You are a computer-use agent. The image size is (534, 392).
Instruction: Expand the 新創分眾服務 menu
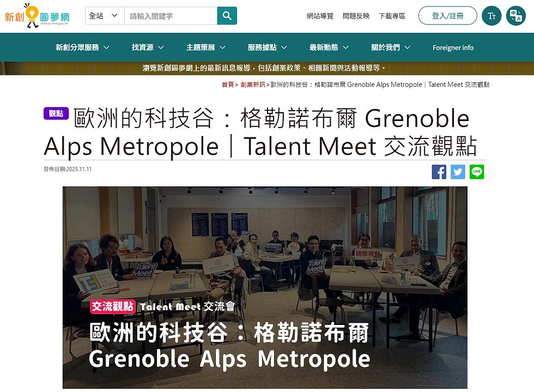click(82, 47)
